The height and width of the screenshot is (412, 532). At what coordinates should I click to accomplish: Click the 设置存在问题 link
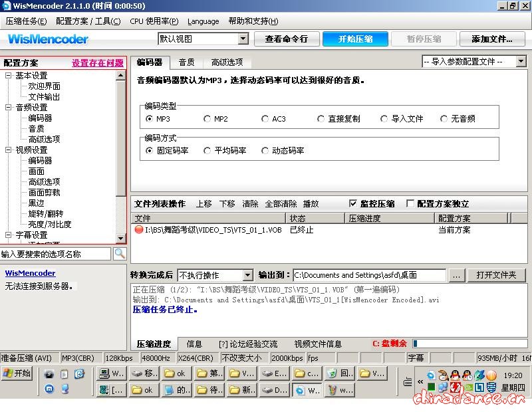pyautogui.click(x=98, y=63)
